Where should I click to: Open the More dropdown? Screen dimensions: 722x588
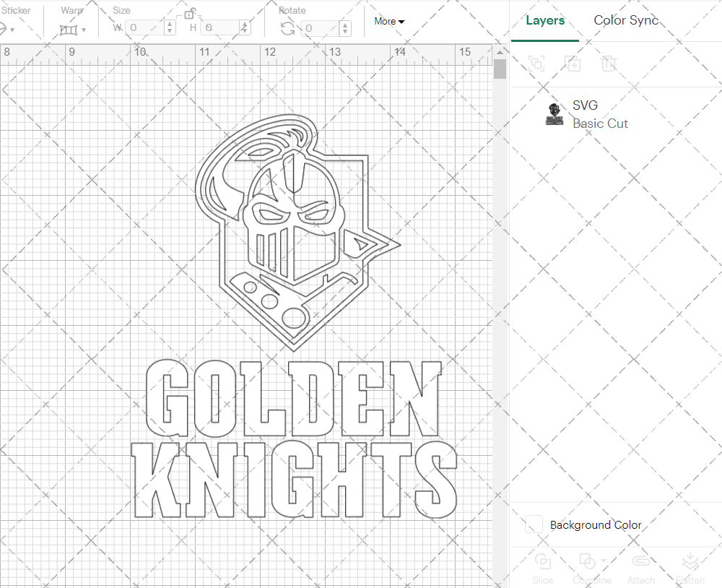click(x=388, y=22)
